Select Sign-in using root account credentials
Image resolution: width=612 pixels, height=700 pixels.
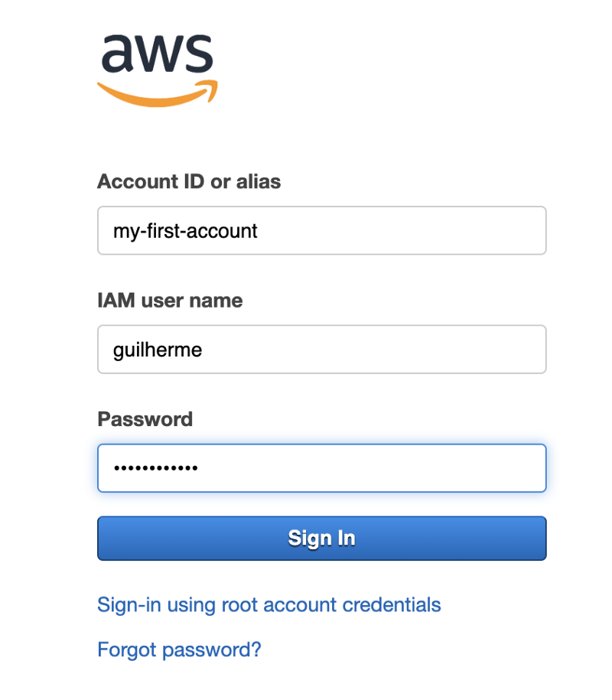tap(269, 604)
